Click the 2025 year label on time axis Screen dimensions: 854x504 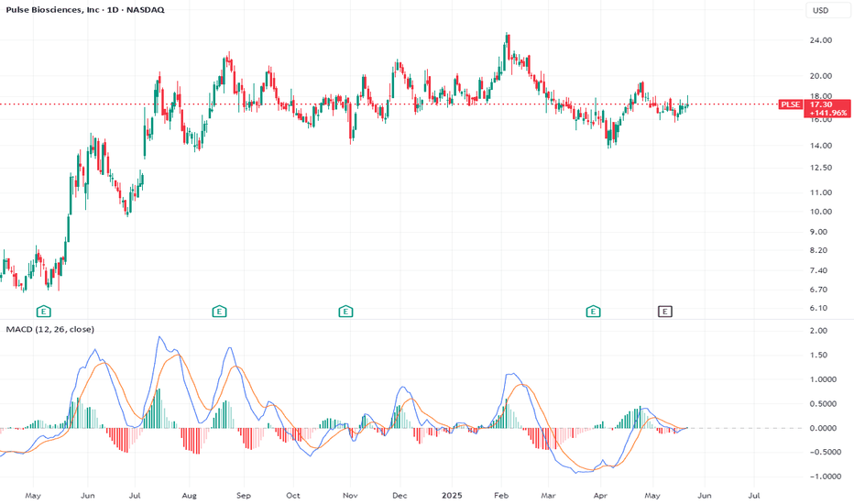[452, 496]
